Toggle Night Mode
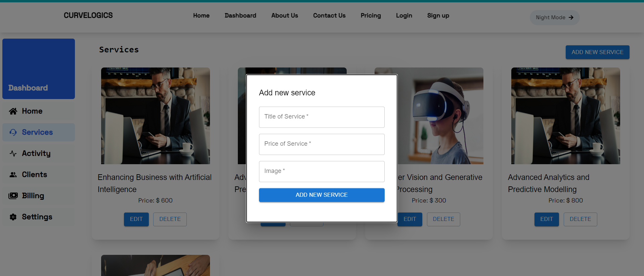 click(x=555, y=17)
